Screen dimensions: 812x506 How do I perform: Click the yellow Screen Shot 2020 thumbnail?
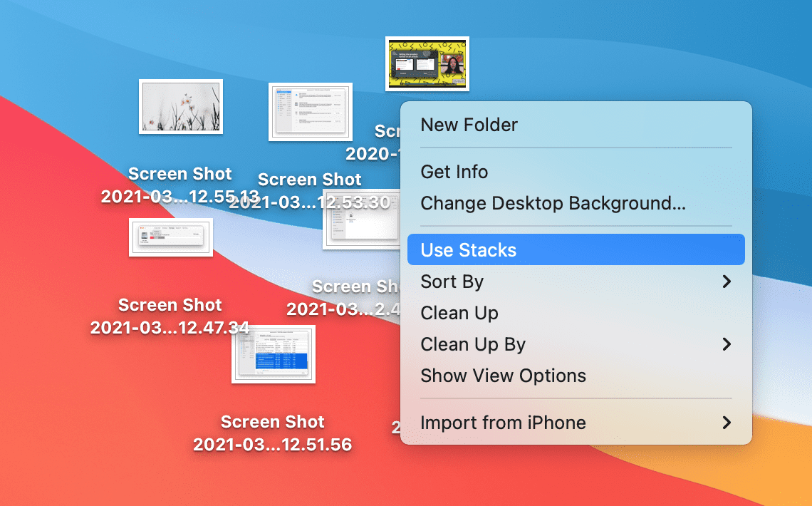[427, 64]
